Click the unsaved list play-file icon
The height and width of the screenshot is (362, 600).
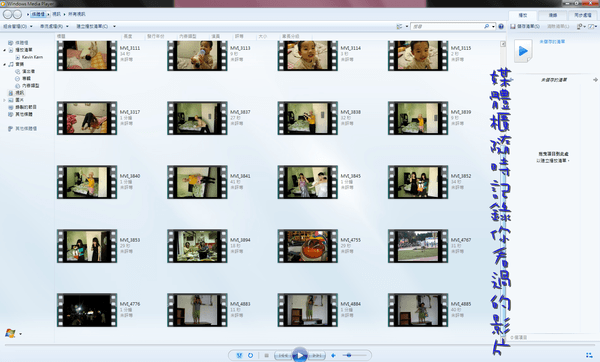click(x=523, y=51)
